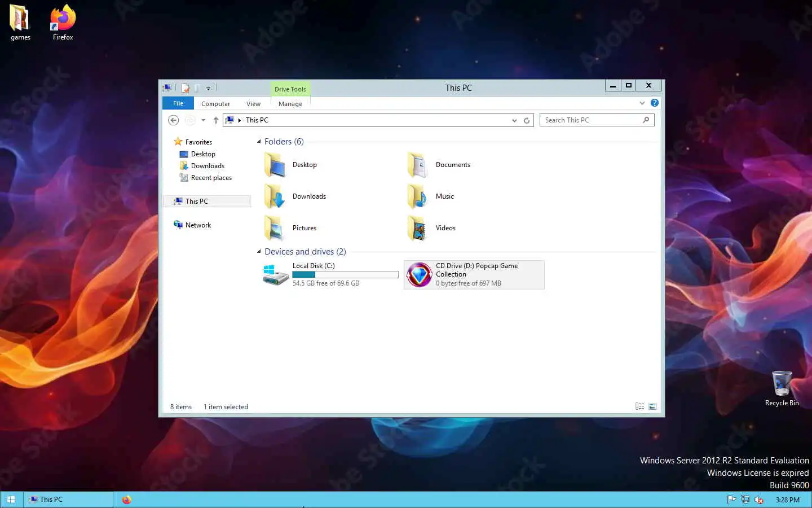Select the Recycle Bin desktop icon
Image resolution: width=812 pixels, height=508 pixels.
[782, 389]
